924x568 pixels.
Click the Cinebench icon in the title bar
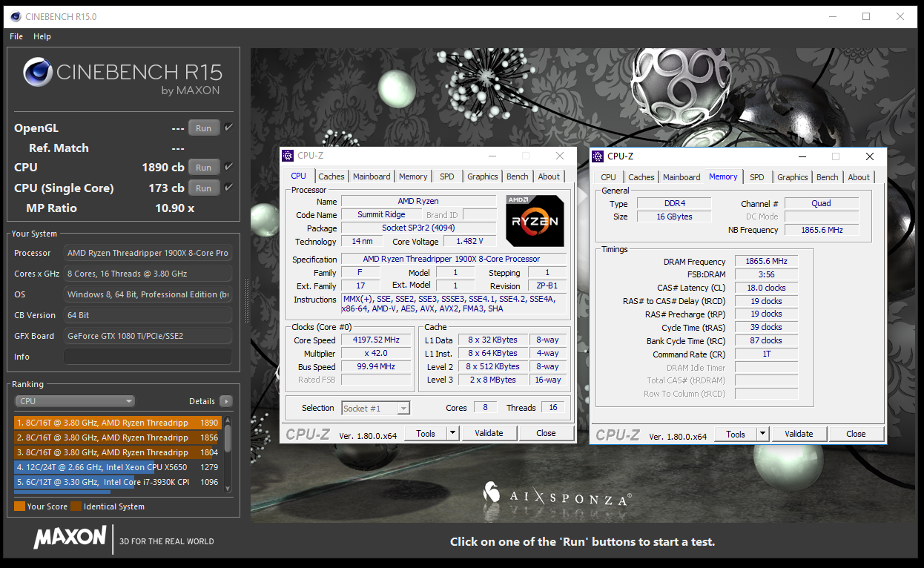(x=16, y=16)
